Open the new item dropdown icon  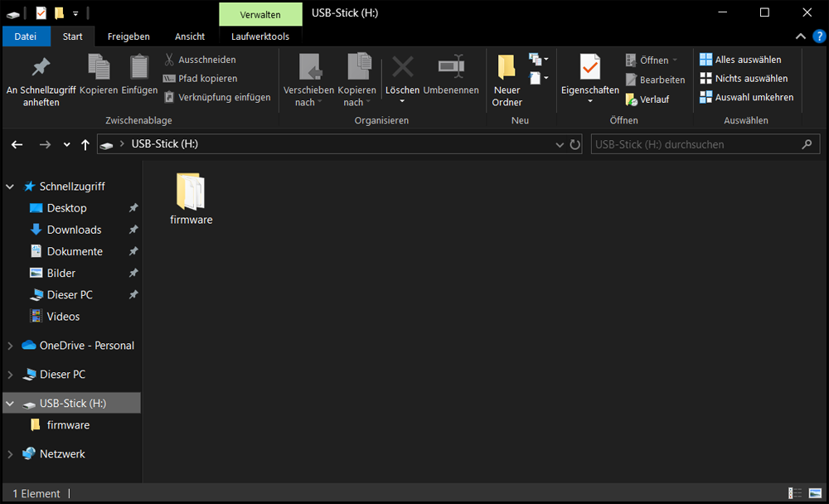tap(539, 59)
